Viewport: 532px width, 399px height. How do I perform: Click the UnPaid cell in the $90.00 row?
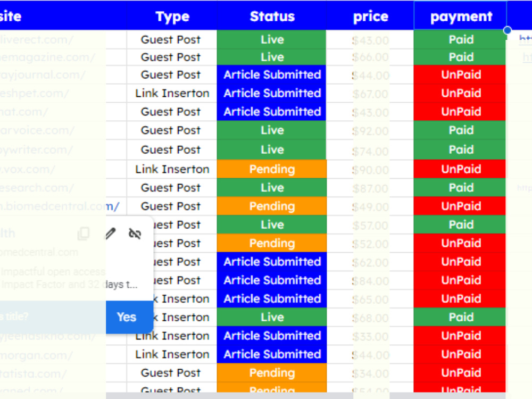click(460, 169)
